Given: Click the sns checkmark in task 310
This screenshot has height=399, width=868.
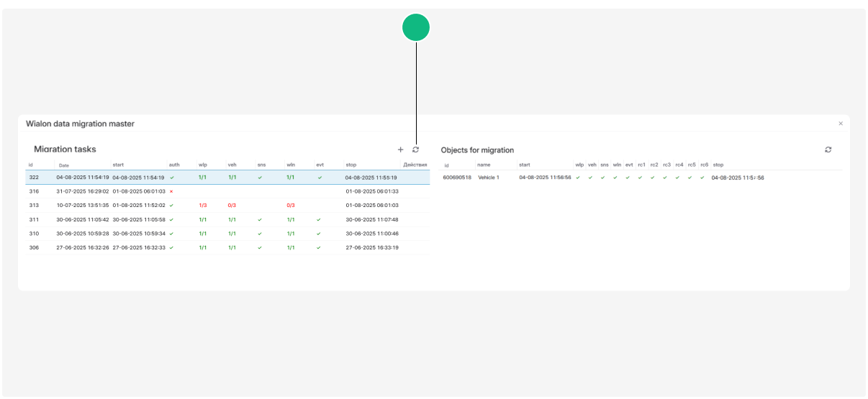Looking at the screenshot, I should tap(260, 234).
